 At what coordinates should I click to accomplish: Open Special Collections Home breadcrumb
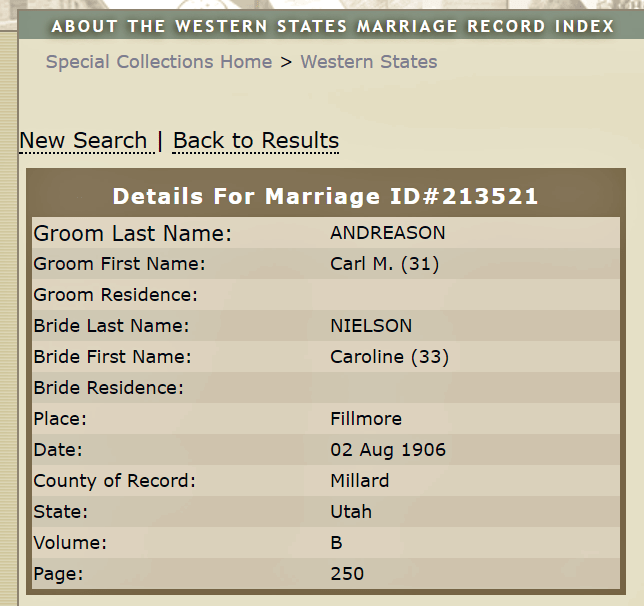click(159, 62)
